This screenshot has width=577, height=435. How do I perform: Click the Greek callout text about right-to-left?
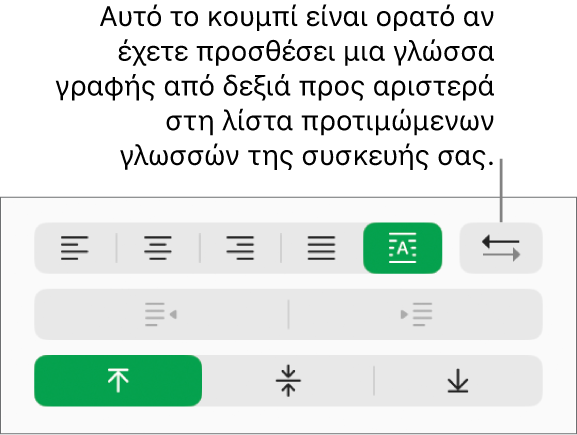tap(275, 87)
